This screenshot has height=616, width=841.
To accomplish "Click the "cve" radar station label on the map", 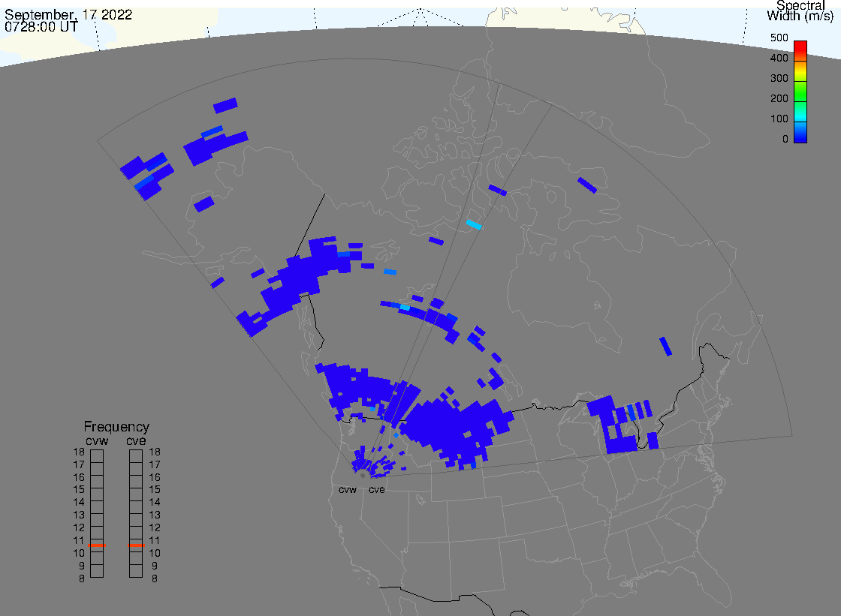I will pyautogui.click(x=376, y=489).
